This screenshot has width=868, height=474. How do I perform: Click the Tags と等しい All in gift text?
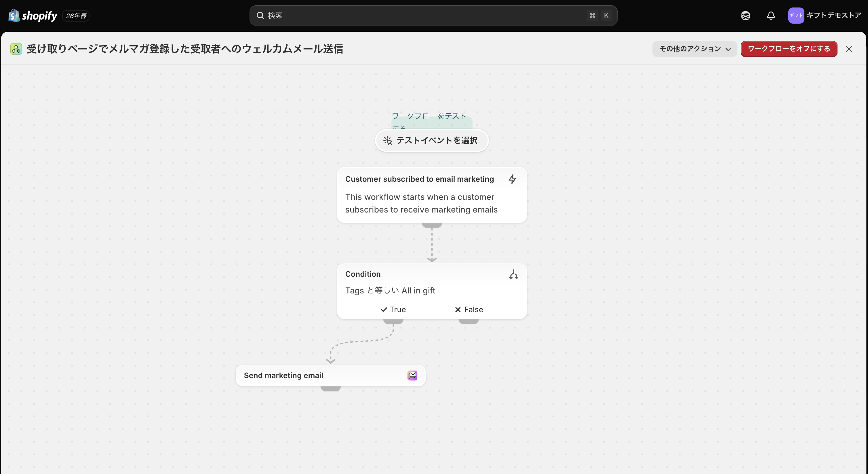pyautogui.click(x=390, y=291)
